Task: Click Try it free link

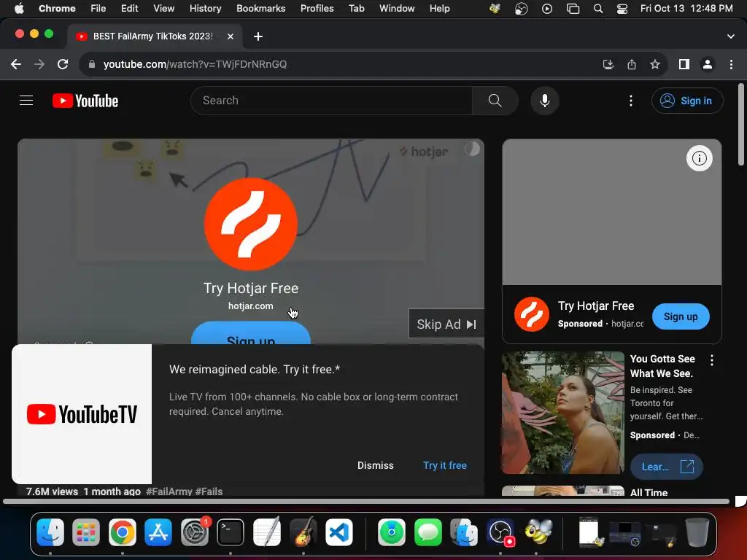Action: [x=444, y=465]
